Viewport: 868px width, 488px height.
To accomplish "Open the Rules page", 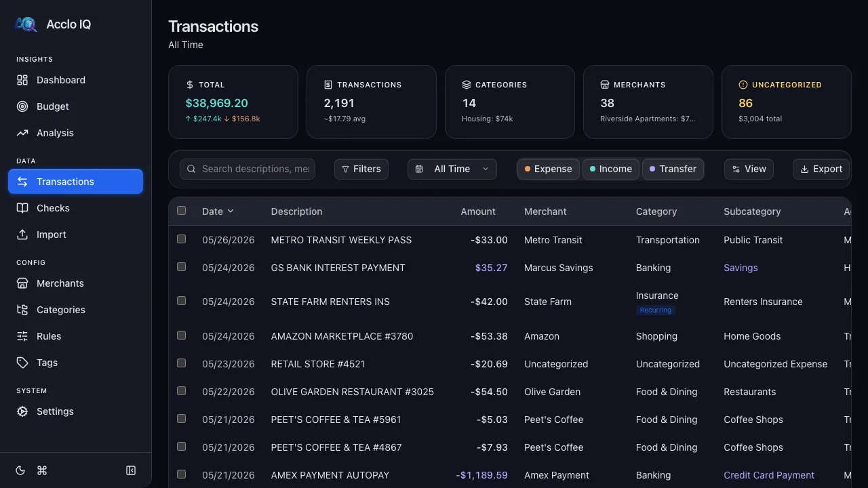I will coord(76,336).
